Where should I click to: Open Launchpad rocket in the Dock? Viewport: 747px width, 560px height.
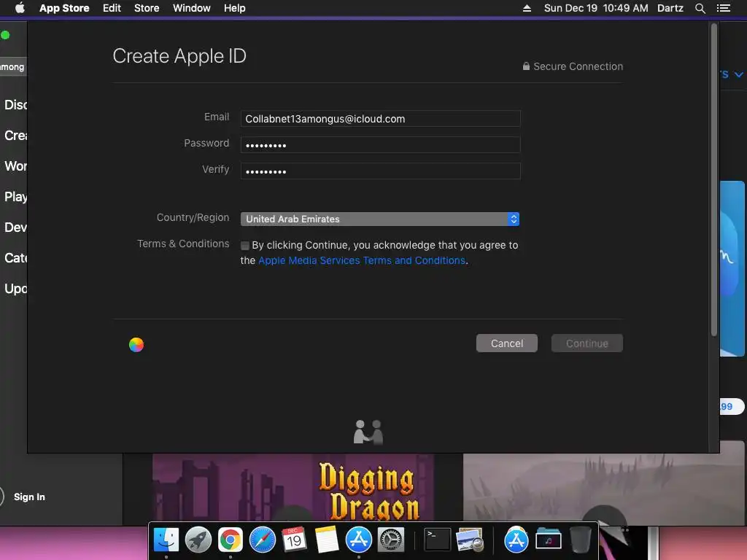tap(198, 540)
